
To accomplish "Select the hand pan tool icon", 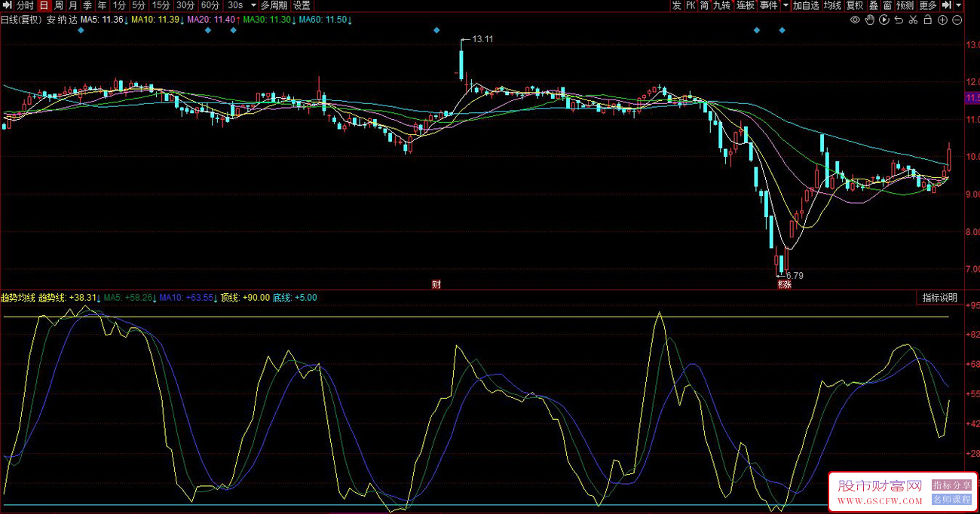I will pyautogui.click(x=869, y=20).
